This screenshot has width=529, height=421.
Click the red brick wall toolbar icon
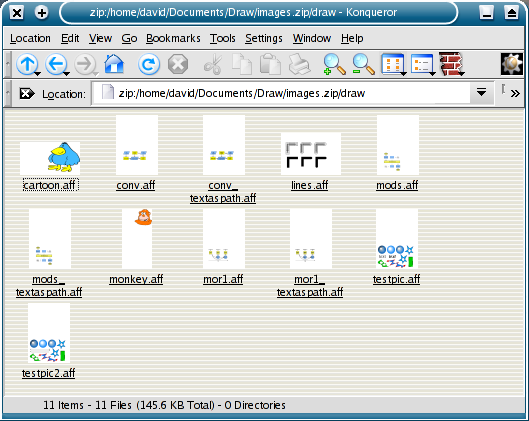tap(450, 64)
